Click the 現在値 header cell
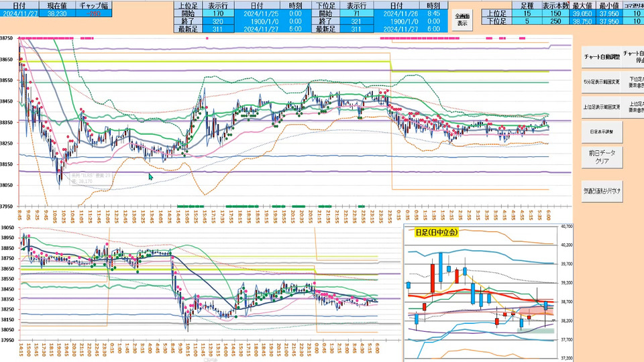 [58, 6]
